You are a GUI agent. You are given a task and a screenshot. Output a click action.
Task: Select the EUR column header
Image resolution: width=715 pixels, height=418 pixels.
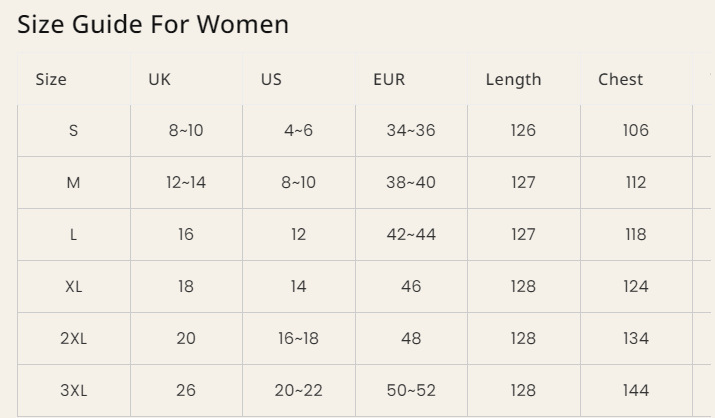pos(389,80)
